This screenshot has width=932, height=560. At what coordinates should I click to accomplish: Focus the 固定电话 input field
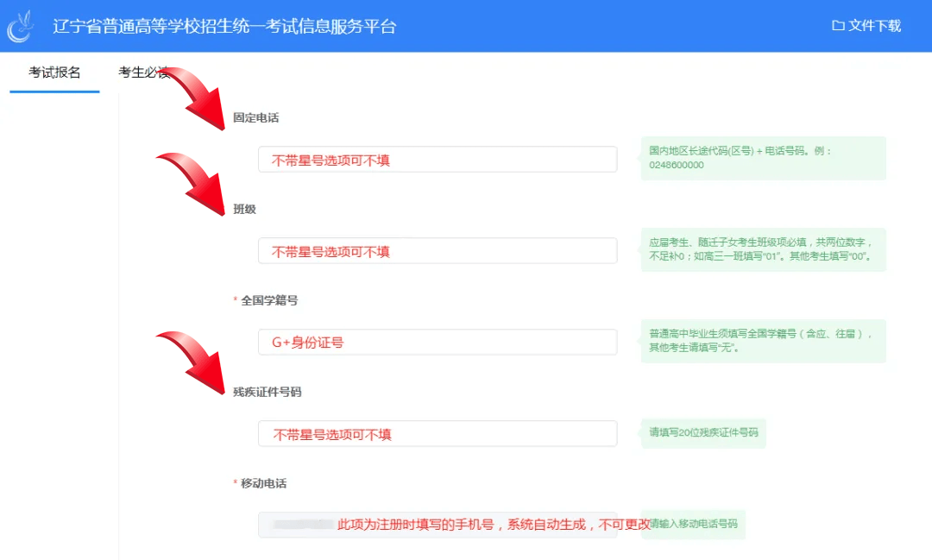(x=438, y=160)
